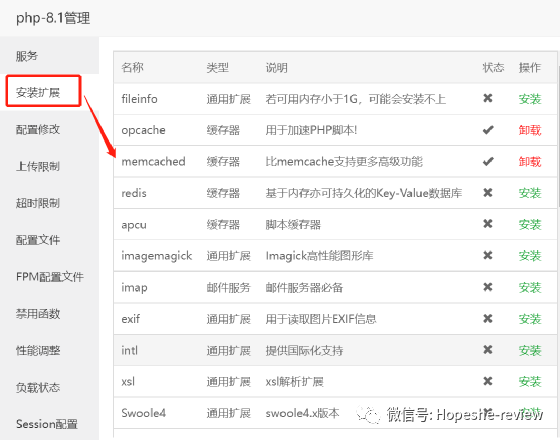Image resolution: width=560 pixels, height=440 pixels.
Task: Click the fileinfo not-installed X icon
Action: click(488, 98)
